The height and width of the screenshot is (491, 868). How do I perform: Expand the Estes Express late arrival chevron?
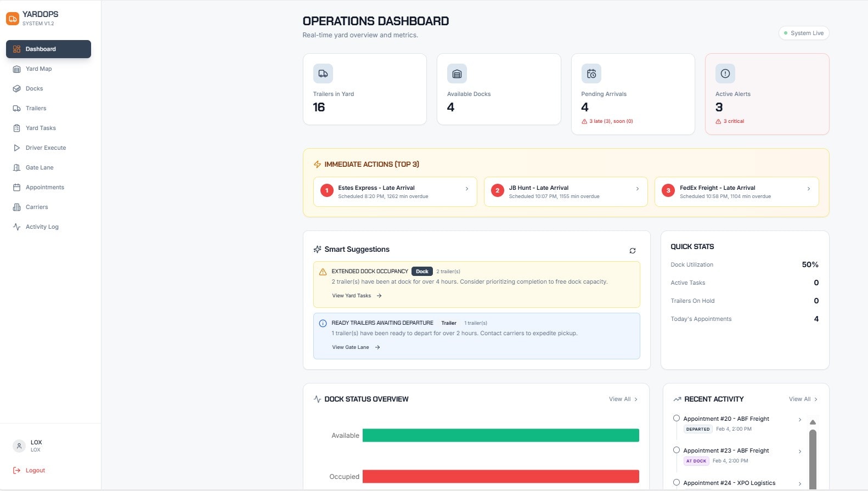[x=467, y=189]
